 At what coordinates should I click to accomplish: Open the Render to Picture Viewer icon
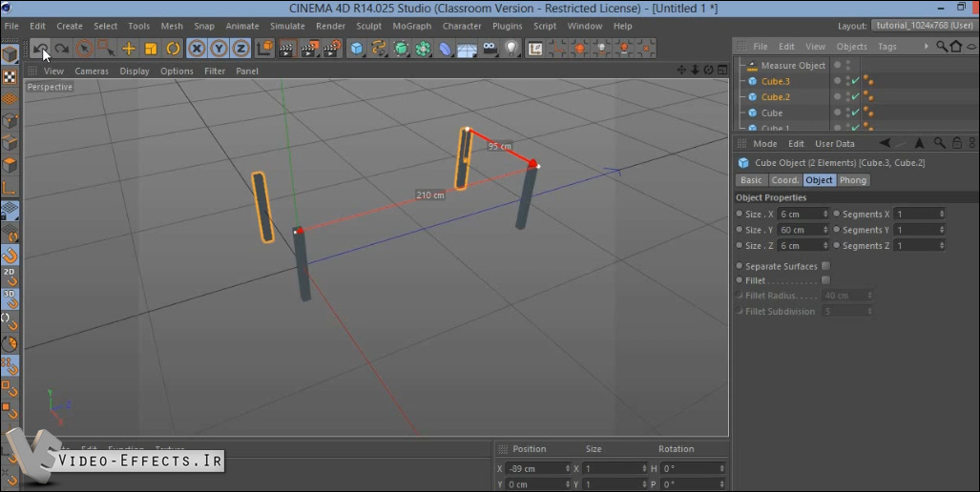click(x=310, y=48)
